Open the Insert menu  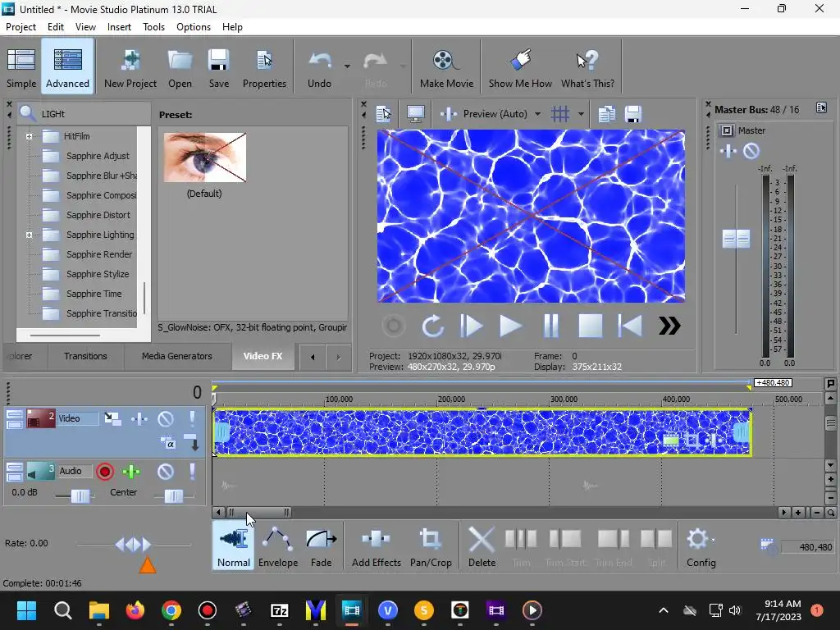tap(119, 27)
